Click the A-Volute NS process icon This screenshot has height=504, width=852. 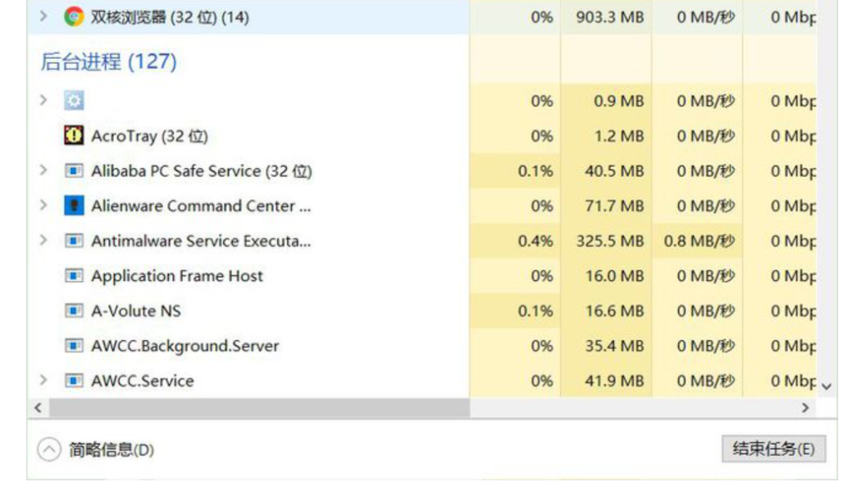[x=74, y=310]
